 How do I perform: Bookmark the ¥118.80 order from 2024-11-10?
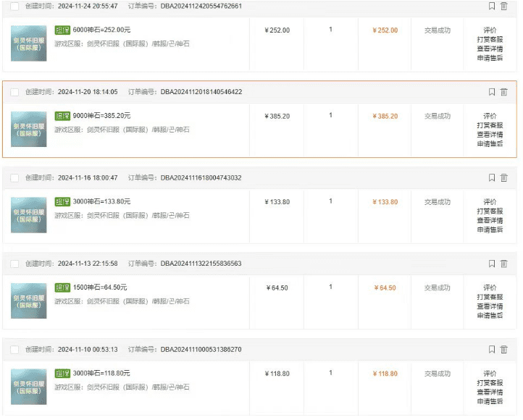[492, 350]
